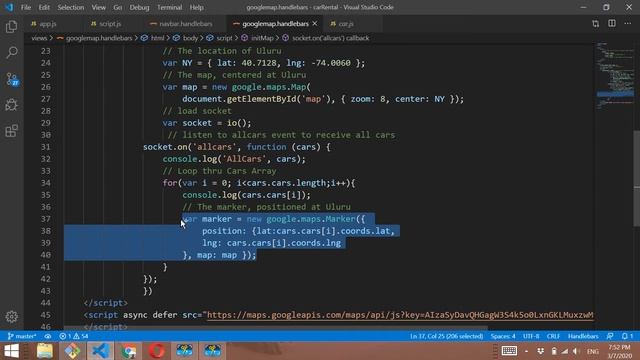Open the notifications bell in status bar
This screenshot has height=360, width=640.
[627, 336]
